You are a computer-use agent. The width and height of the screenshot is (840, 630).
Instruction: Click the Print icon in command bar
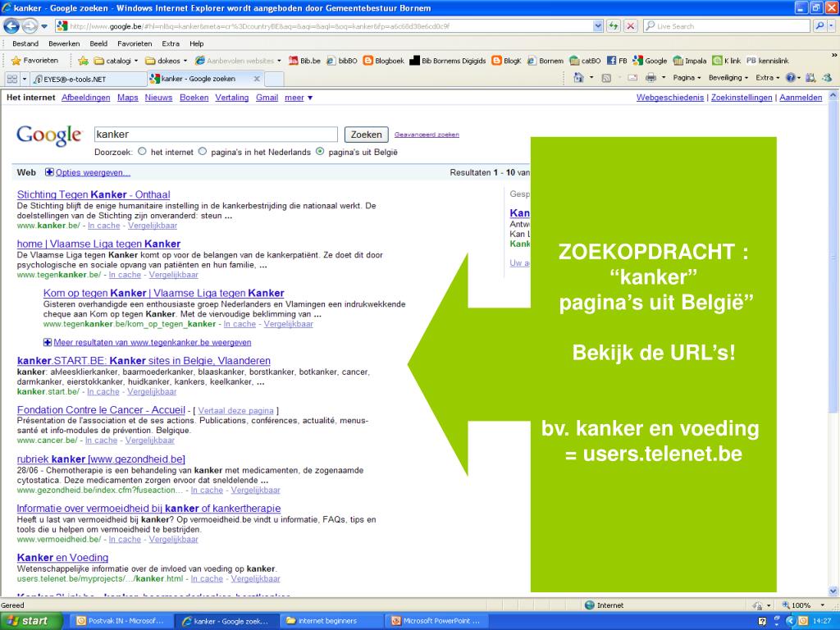[x=651, y=78]
